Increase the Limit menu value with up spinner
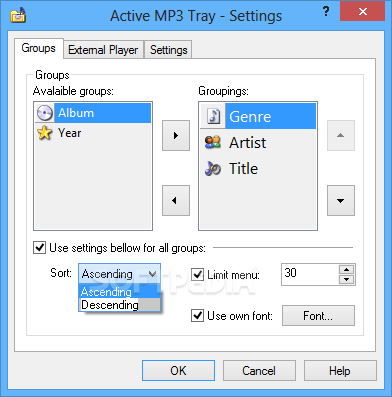The width and height of the screenshot is (392, 397). click(x=347, y=270)
